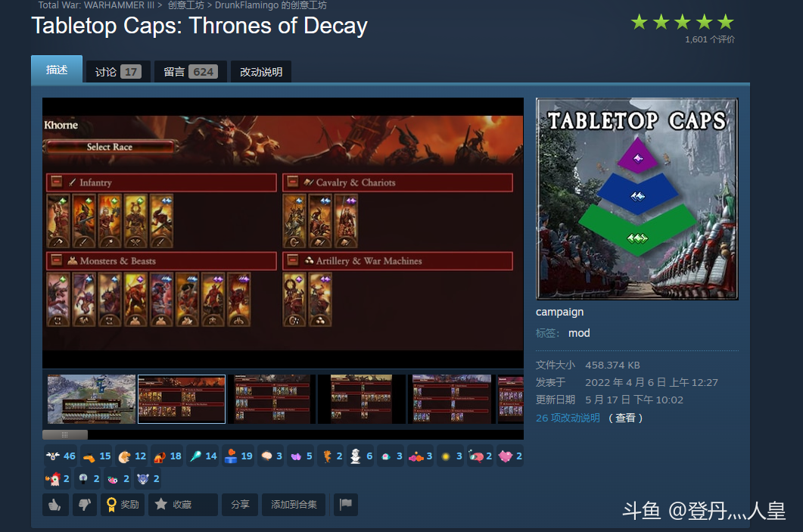Image resolution: width=803 pixels, height=532 pixels.
Task: Click the 添加到合集 button
Action: [294, 504]
